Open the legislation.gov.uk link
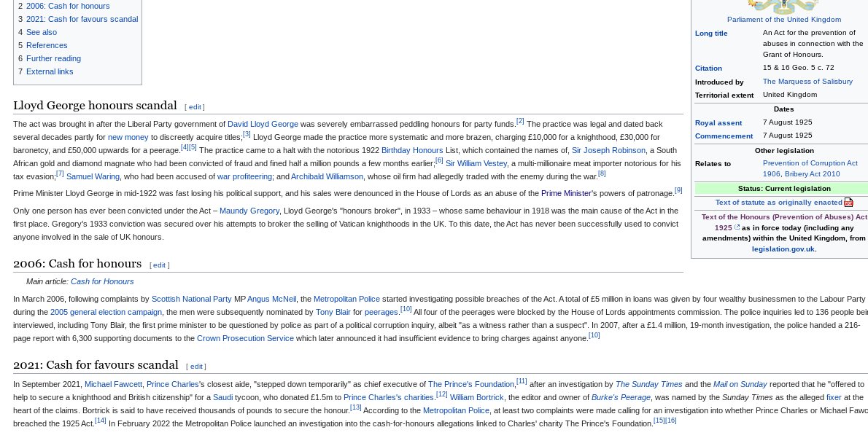Image resolution: width=868 pixels, height=438 pixels. tap(783, 249)
